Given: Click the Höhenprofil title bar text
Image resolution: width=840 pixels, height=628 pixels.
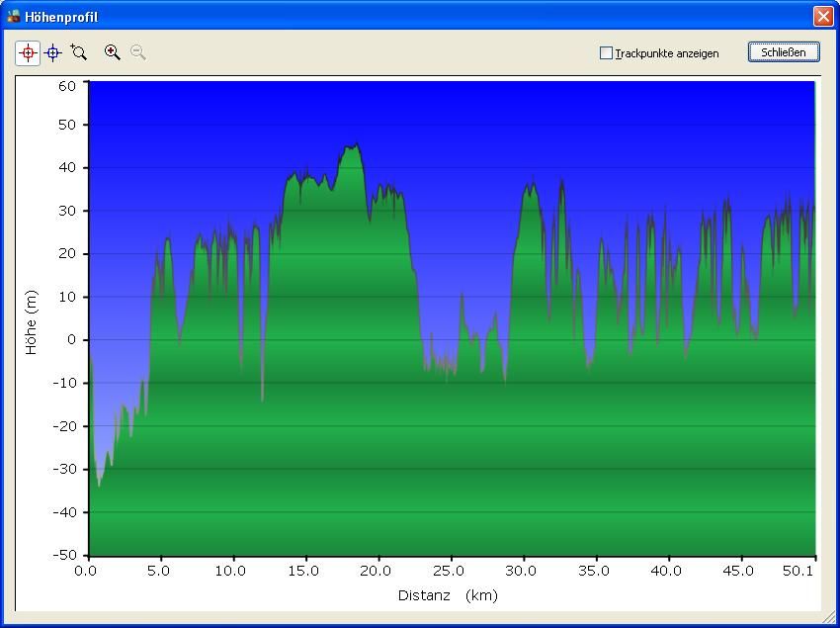Looking at the screenshot, I should (61, 17).
